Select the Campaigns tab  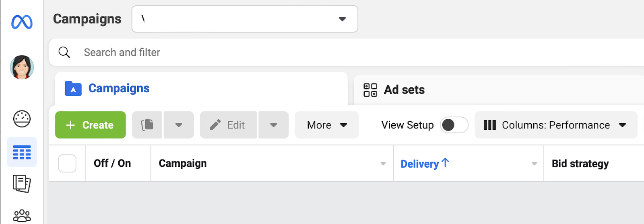pyautogui.click(x=119, y=88)
